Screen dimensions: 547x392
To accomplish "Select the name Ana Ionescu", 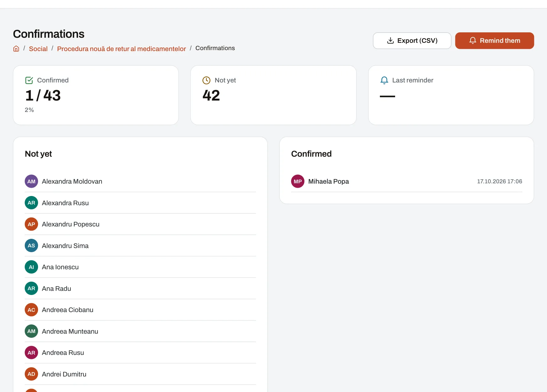I will click(x=60, y=267).
